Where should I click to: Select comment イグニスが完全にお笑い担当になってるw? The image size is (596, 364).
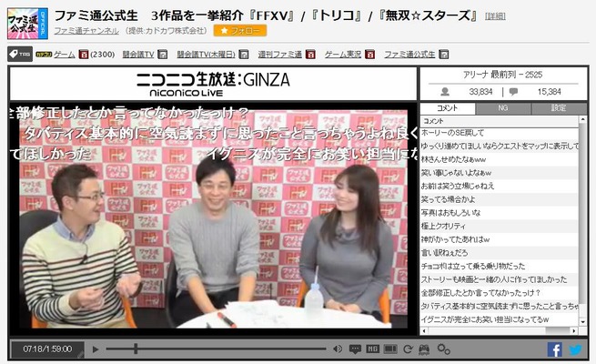(499, 319)
